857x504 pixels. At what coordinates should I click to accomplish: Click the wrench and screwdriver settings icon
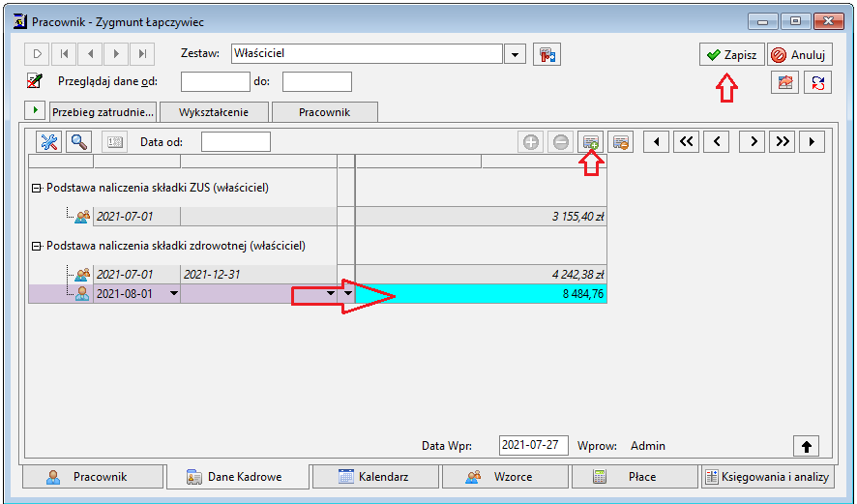(x=48, y=142)
